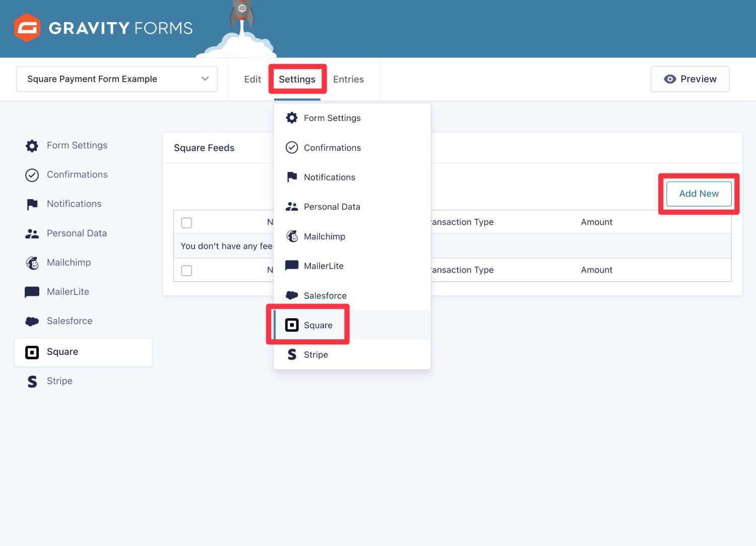Image resolution: width=756 pixels, height=546 pixels.
Task: Click the gear icon in Settings dropdown menu
Action: click(292, 118)
